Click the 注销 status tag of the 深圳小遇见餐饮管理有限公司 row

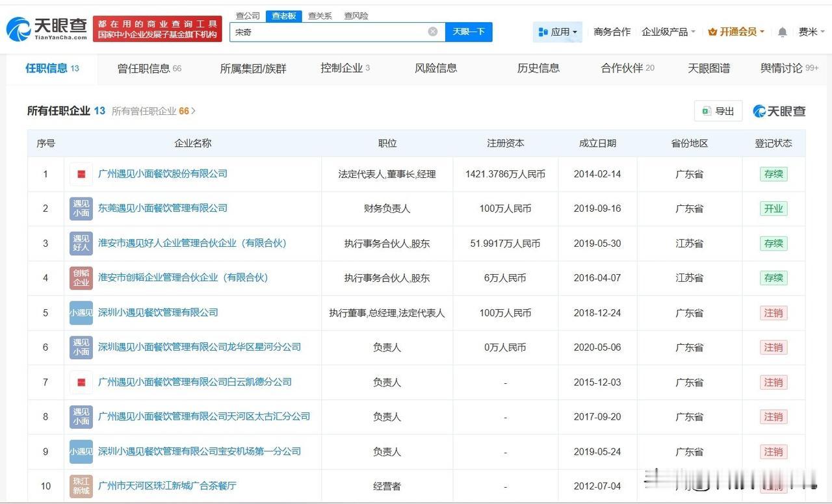coord(773,313)
